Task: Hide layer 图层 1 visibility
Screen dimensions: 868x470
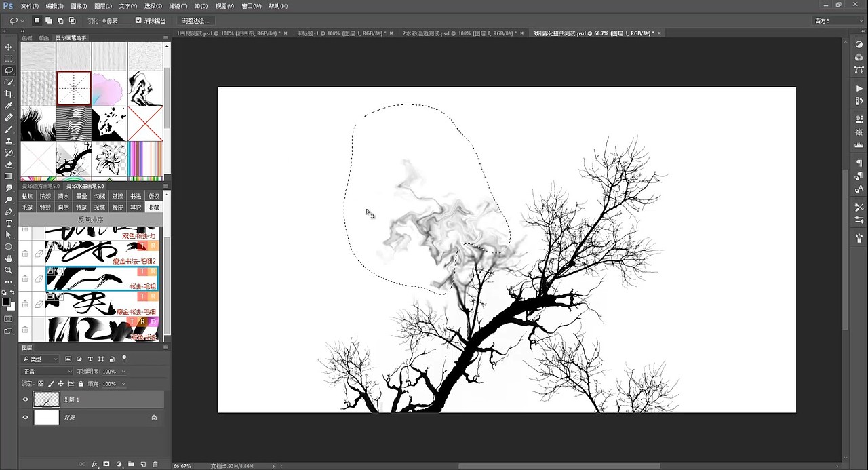Action: pos(26,399)
